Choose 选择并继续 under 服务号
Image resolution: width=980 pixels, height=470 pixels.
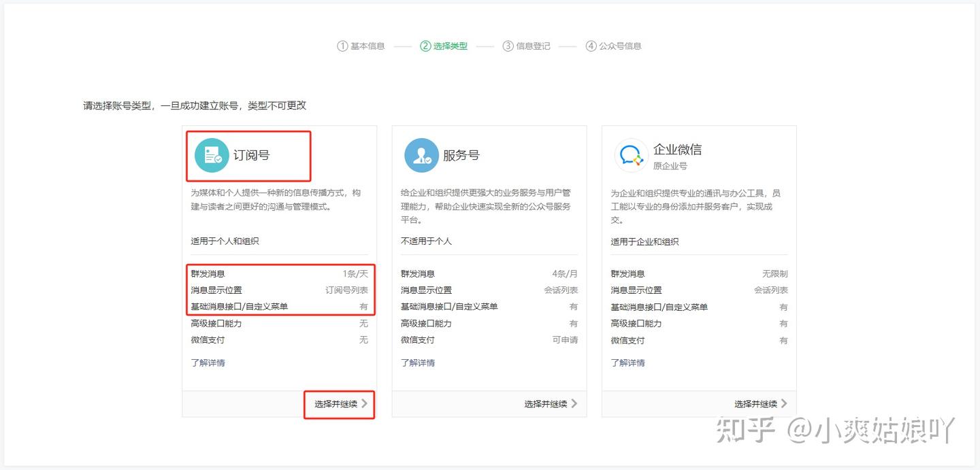(546, 404)
